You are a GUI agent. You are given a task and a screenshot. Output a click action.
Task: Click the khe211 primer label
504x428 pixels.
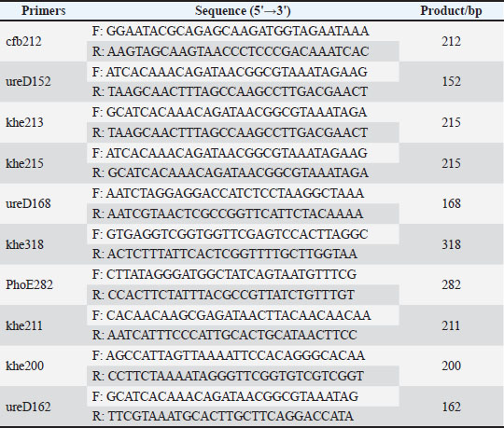pyautogui.click(x=24, y=325)
